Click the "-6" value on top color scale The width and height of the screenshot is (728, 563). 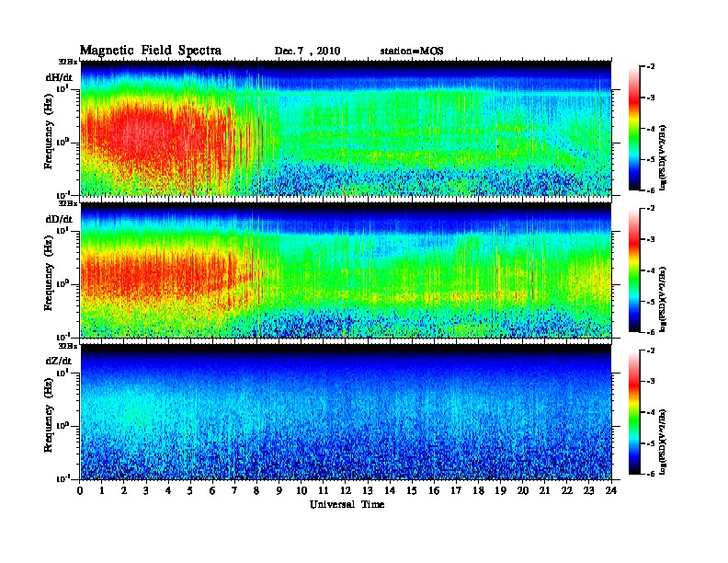pos(651,190)
